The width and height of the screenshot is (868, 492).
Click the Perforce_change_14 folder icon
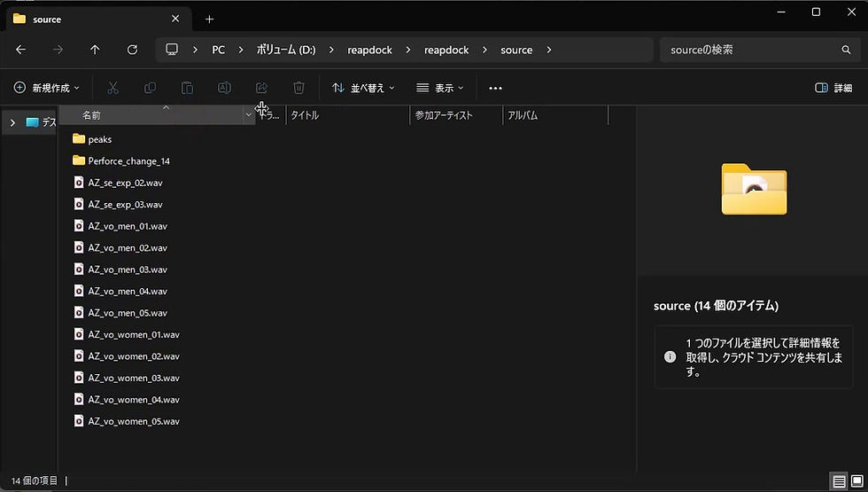pos(79,160)
